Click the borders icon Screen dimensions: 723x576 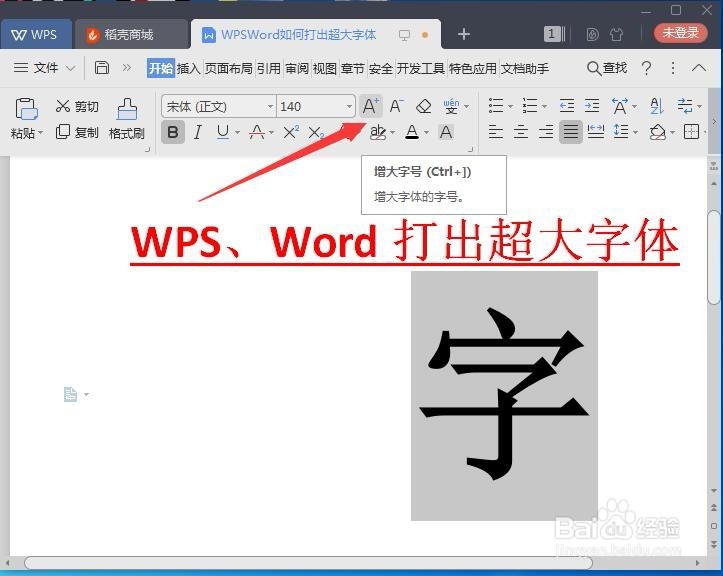pyautogui.click(x=691, y=132)
